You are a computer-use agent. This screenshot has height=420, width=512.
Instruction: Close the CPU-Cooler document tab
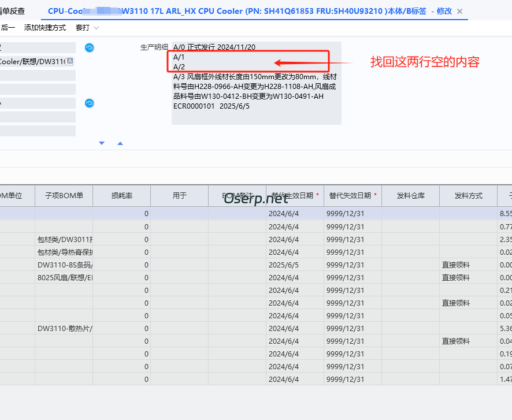click(x=460, y=10)
